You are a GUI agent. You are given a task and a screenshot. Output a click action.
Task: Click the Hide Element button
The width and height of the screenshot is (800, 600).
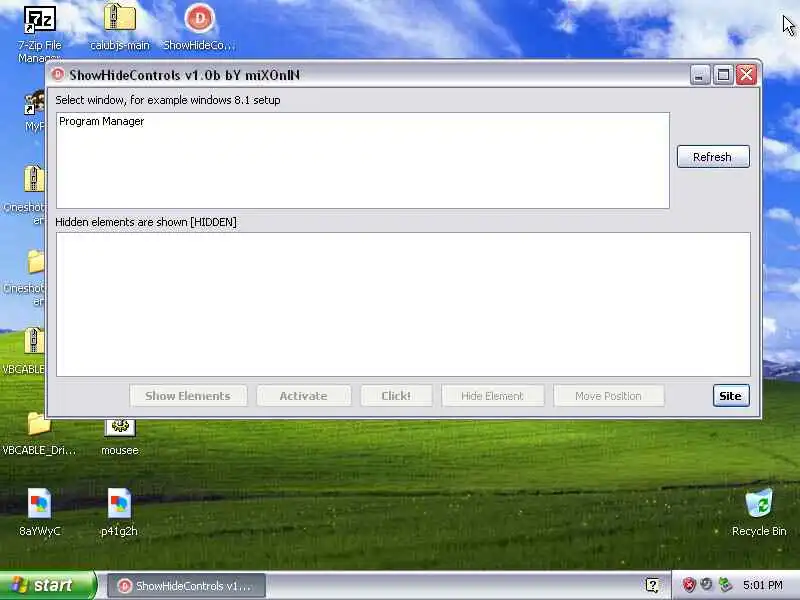[492, 396]
